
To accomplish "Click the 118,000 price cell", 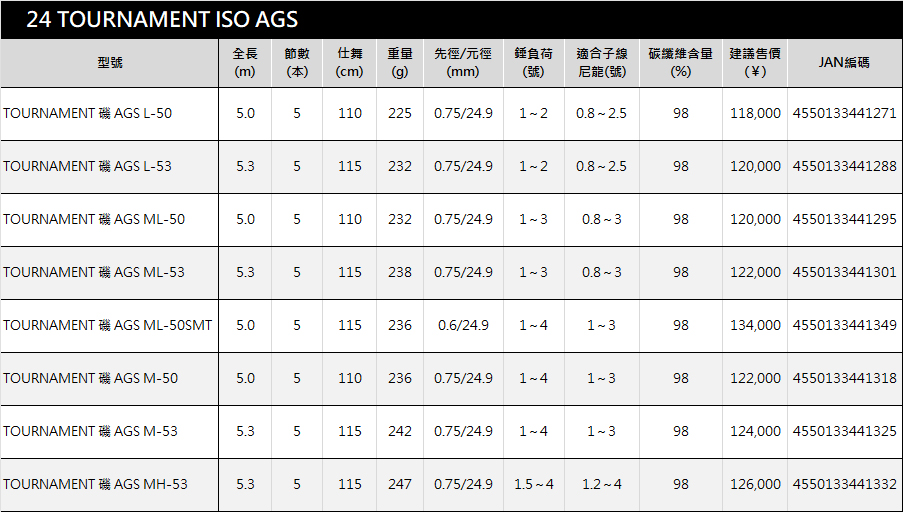I will 755,114.
